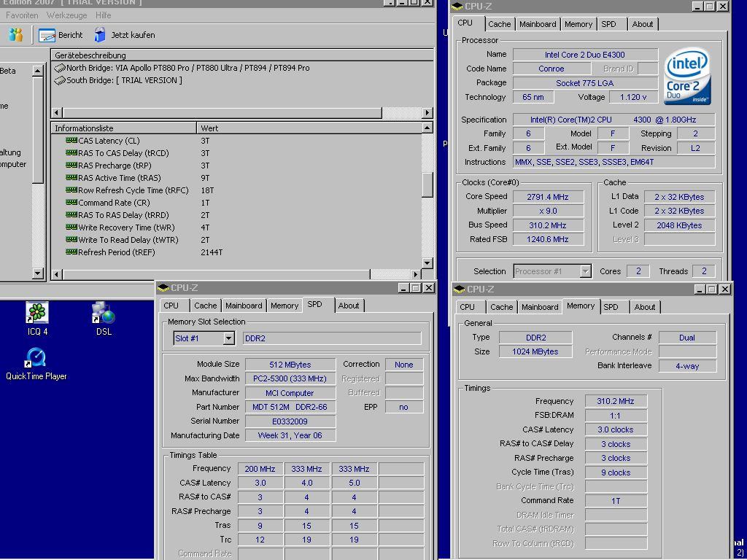The height and width of the screenshot is (560, 747).
Task: Click the 18T row refresh value
Action: click(207, 190)
